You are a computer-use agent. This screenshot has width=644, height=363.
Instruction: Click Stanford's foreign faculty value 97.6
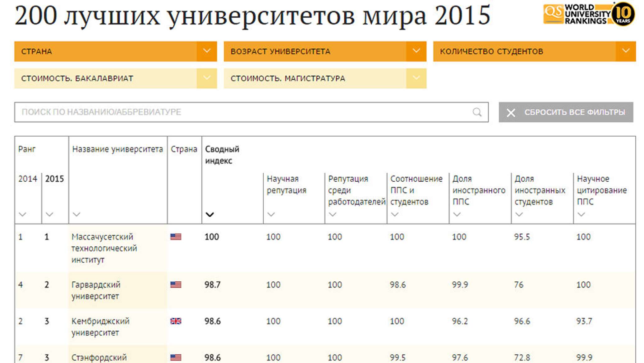click(460, 357)
